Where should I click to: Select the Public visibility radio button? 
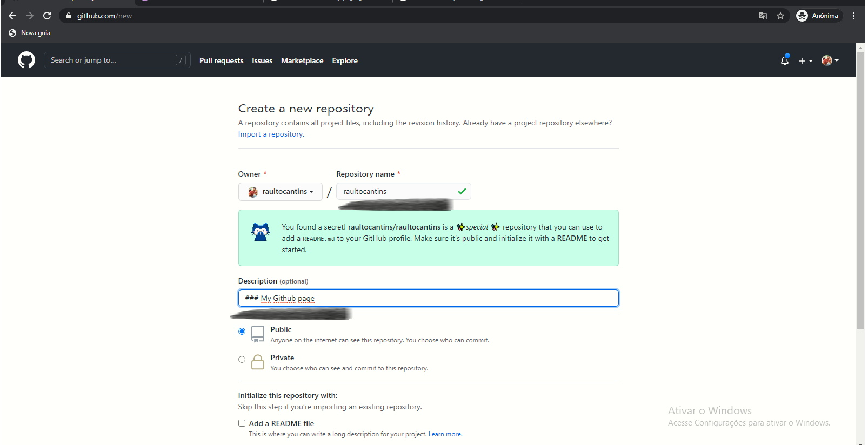click(x=242, y=331)
